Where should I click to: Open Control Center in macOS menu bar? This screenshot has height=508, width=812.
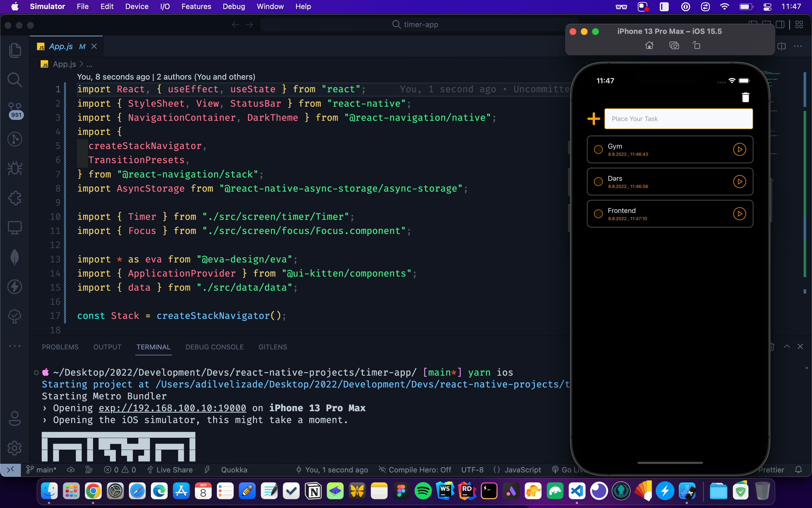(x=767, y=7)
